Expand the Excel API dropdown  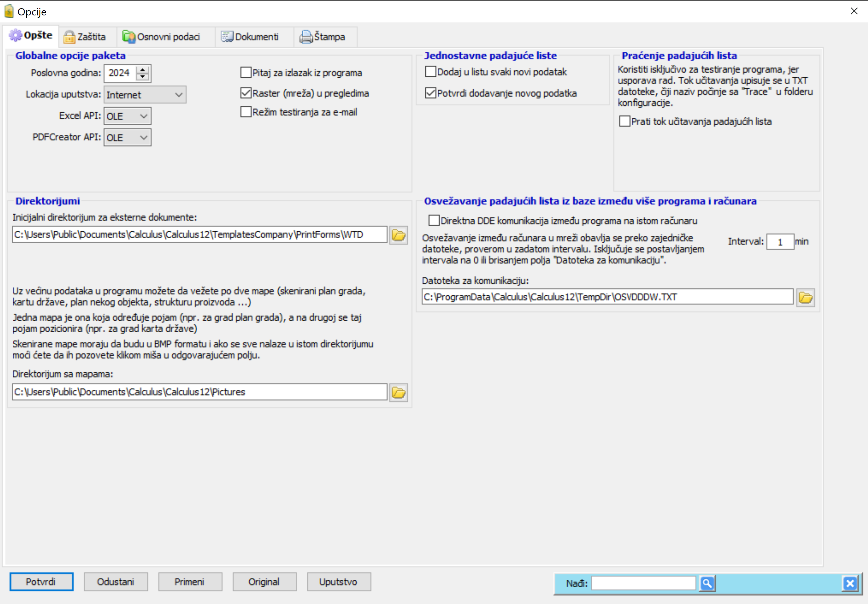[128, 116]
